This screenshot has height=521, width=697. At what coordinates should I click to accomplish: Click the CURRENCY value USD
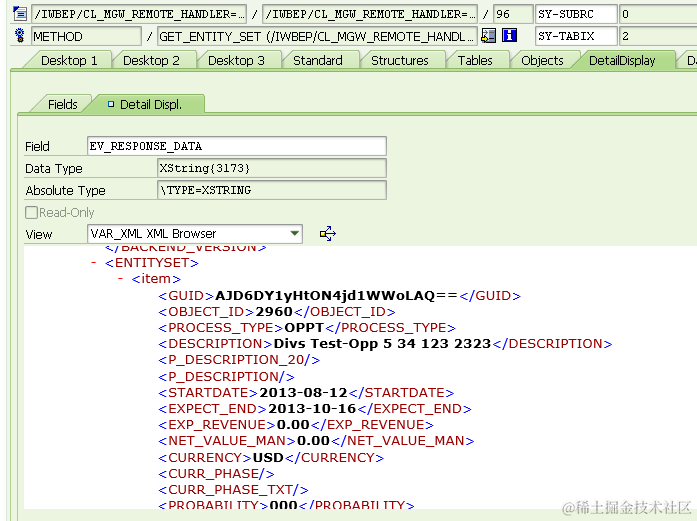(x=268, y=457)
